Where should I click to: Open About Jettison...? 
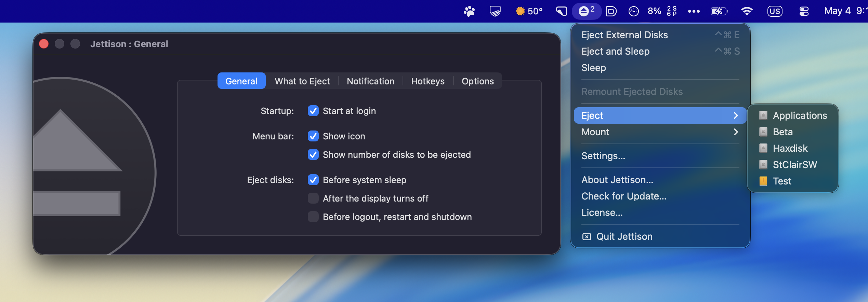point(660,180)
